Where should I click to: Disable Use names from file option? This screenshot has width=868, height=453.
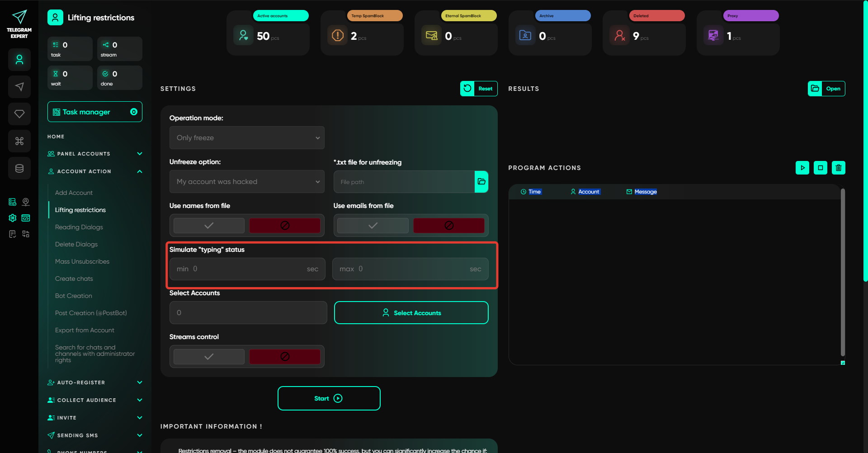click(x=285, y=226)
